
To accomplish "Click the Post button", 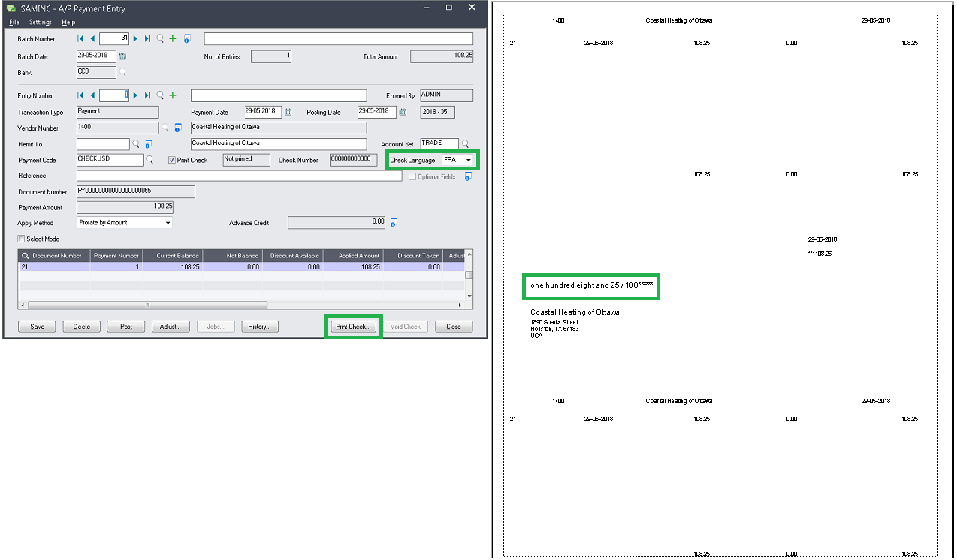I will tap(126, 327).
